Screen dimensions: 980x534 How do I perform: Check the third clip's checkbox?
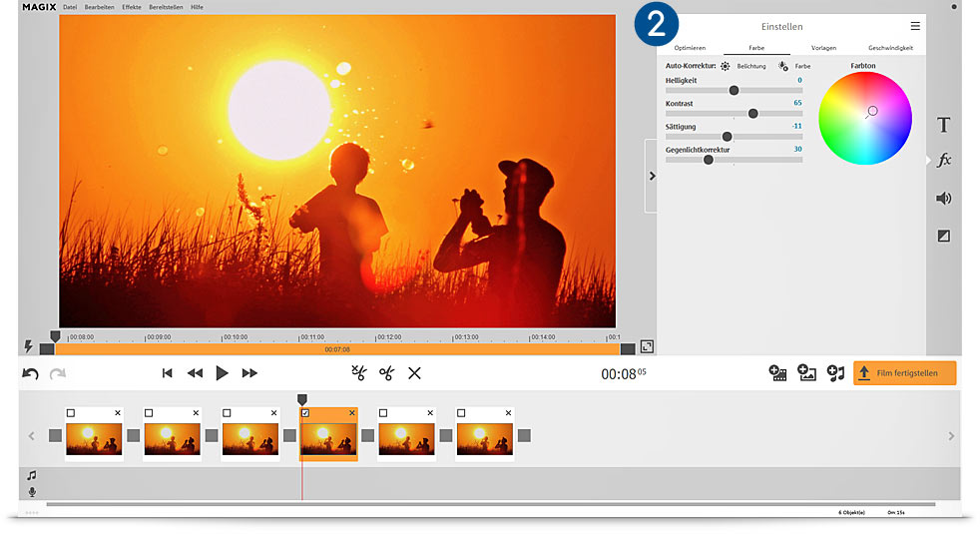(227, 412)
